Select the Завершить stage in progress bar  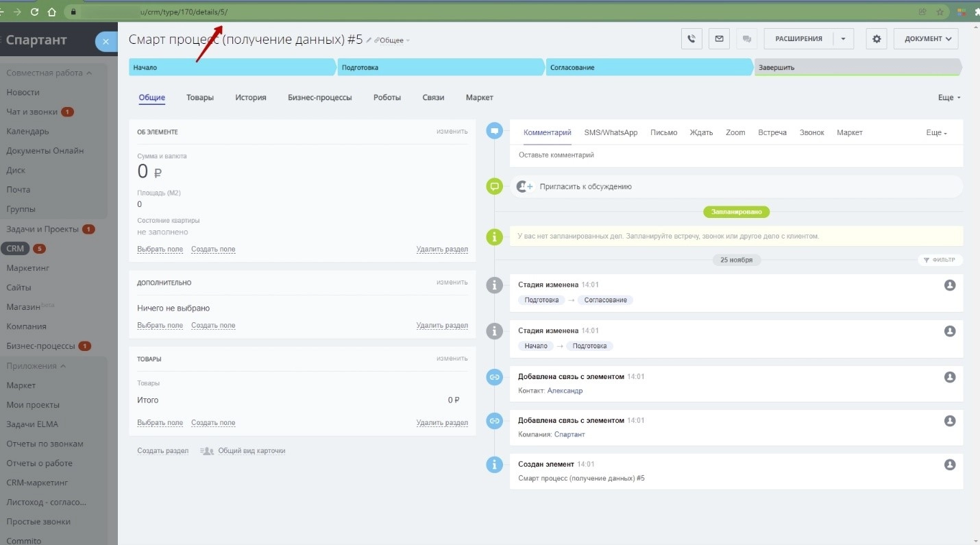click(857, 68)
